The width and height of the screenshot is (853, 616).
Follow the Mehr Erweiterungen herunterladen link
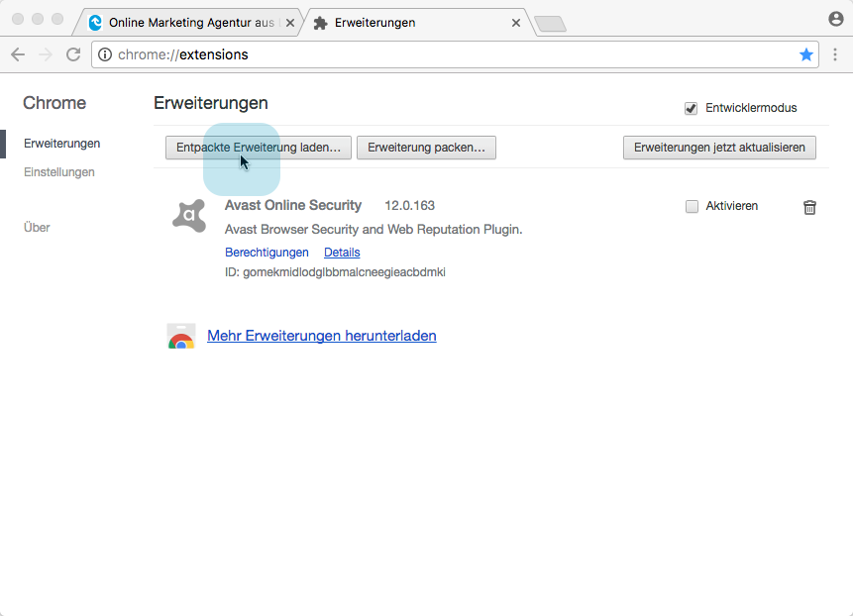coord(321,336)
